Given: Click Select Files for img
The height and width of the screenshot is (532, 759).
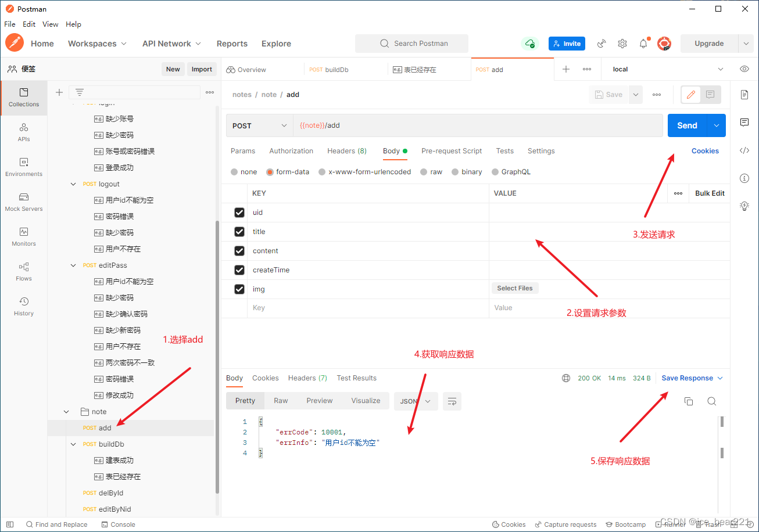Looking at the screenshot, I should coord(515,288).
